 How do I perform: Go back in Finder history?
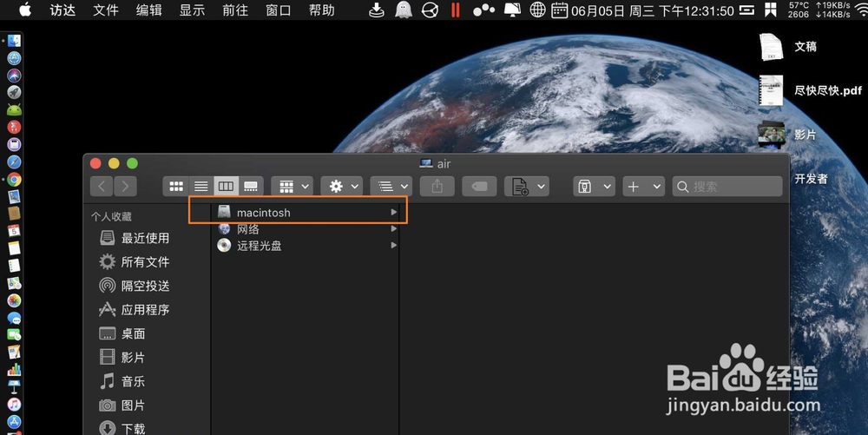tap(102, 187)
